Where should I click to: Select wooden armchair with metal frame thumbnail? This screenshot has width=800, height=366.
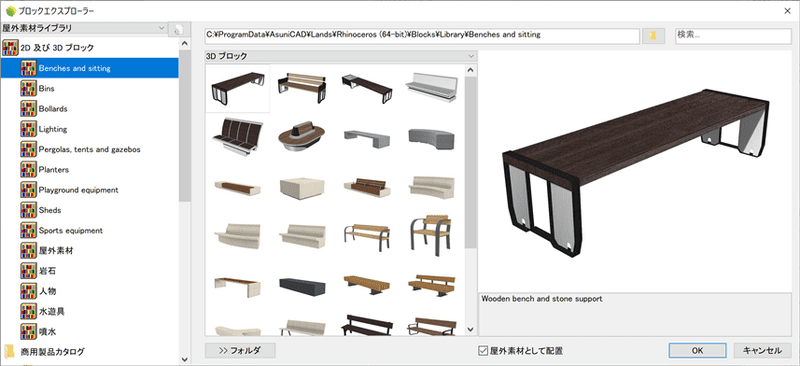pyautogui.click(x=431, y=234)
